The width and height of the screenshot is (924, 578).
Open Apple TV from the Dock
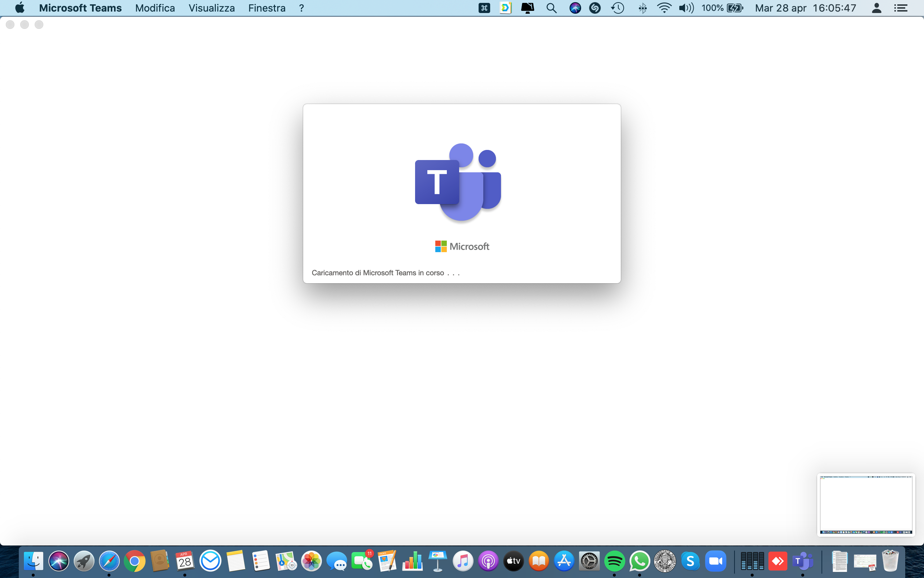click(x=514, y=561)
